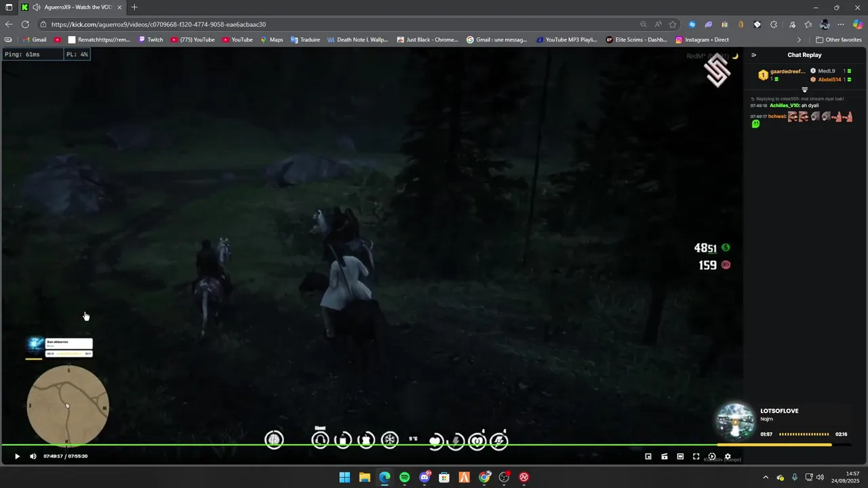The height and width of the screenshot is (488, 868).
Task: Open video player settings gear
Action: coord(728,457)
